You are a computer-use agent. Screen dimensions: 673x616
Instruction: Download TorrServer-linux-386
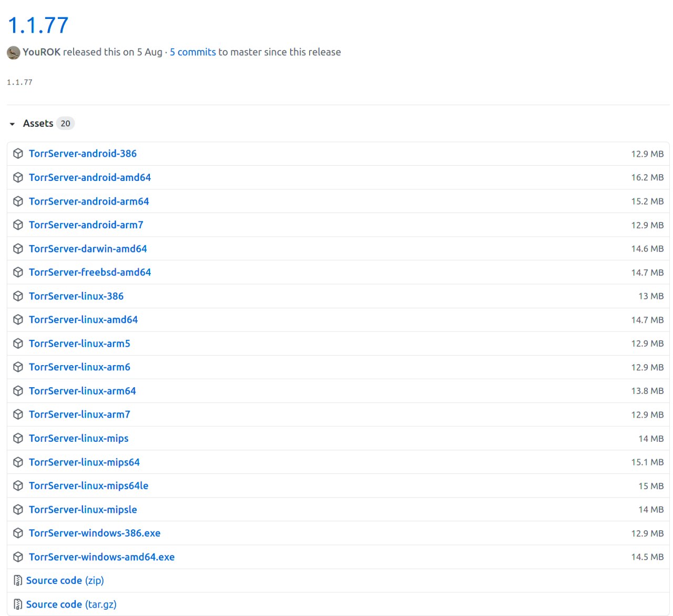click(x=76, y=296)
